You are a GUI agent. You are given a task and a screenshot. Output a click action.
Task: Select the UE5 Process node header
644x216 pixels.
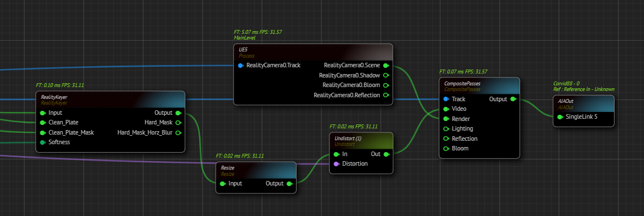click(x=313, y=52)
